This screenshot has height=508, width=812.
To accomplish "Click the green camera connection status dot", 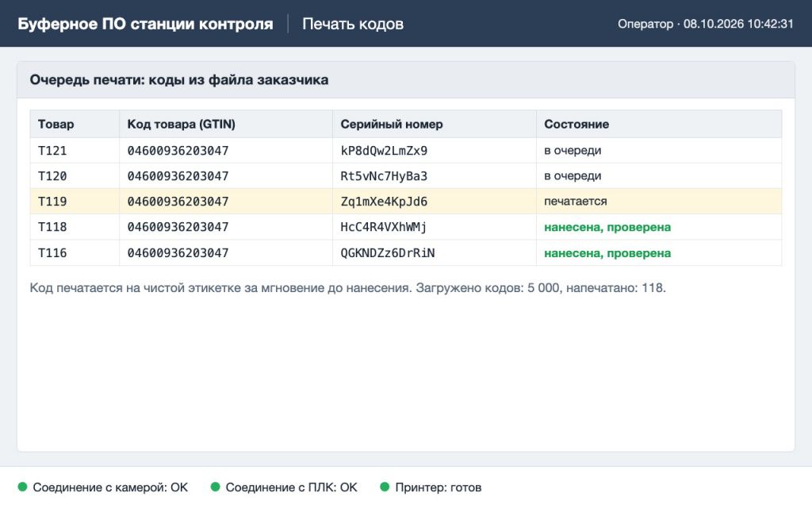I will (22, 487).
